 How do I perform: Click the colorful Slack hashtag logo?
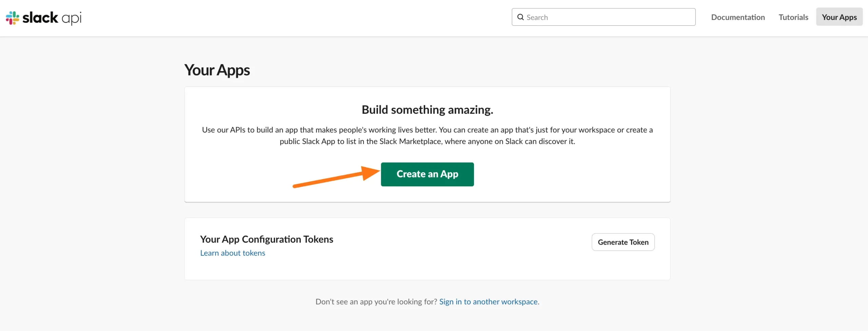point(13,18)
